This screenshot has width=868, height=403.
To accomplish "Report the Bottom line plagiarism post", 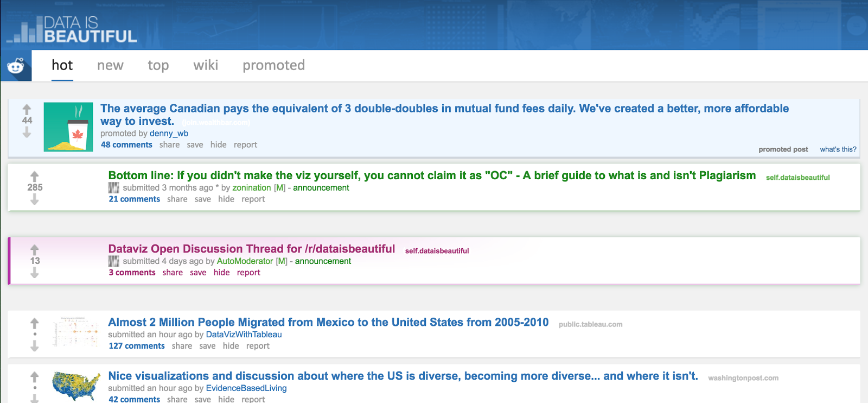I will pyautogui.click(x=253, y=199).
